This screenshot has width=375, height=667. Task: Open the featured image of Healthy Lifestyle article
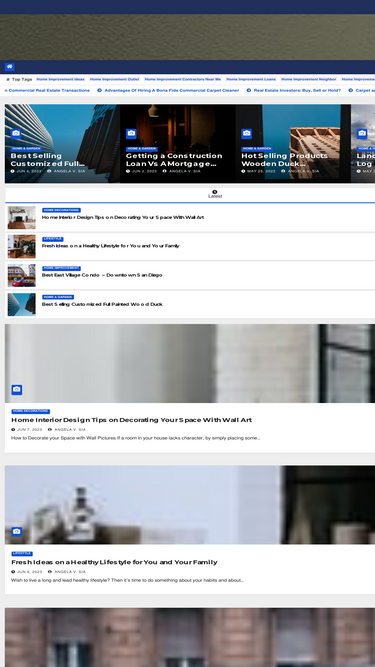pyautogui.click(x=190, y=505)
